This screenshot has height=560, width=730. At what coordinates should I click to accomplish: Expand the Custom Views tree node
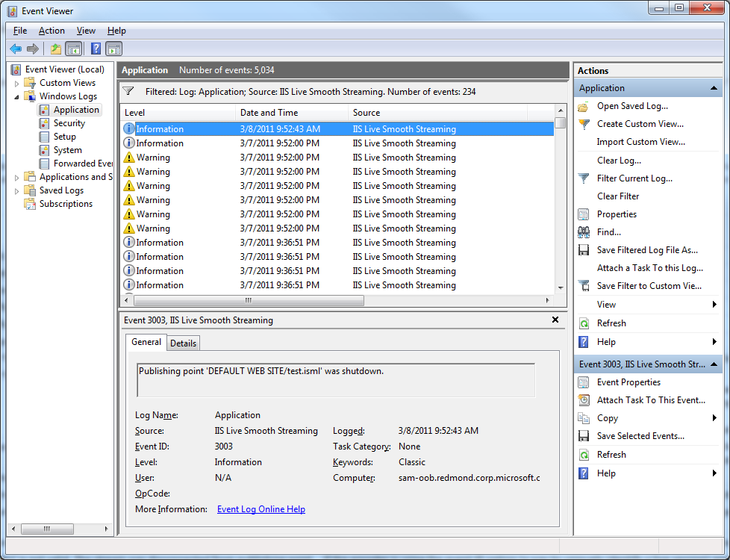click(16, 84)
